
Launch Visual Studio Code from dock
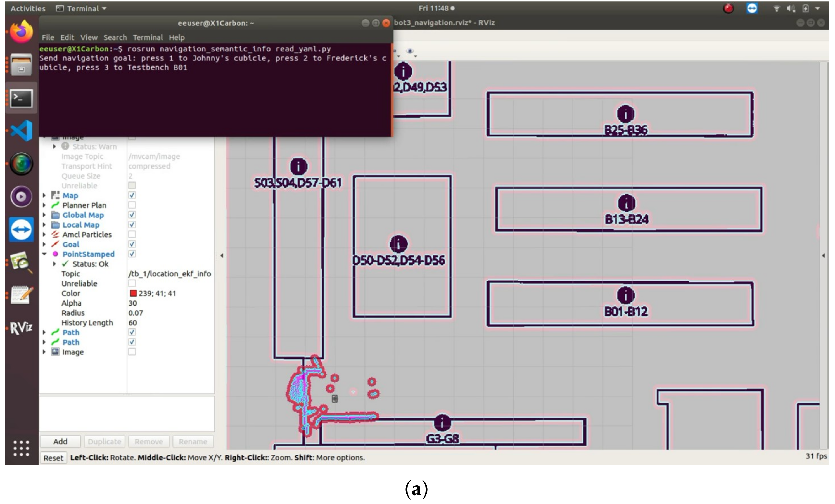[21, 131]
